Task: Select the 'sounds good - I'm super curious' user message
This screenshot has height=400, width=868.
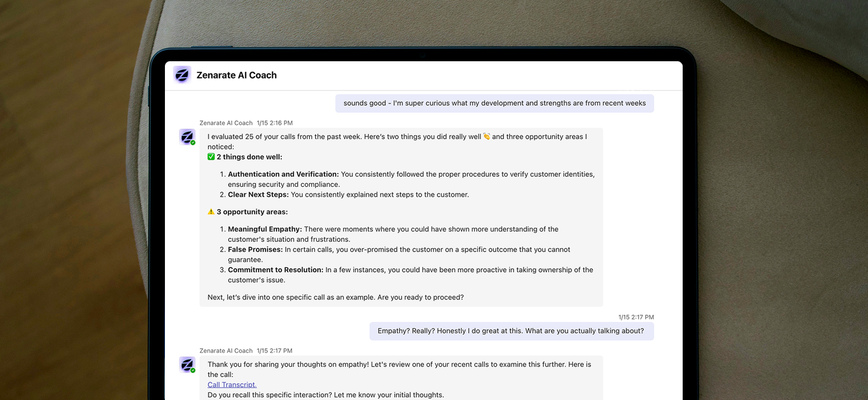Action: tap(494, 103)
